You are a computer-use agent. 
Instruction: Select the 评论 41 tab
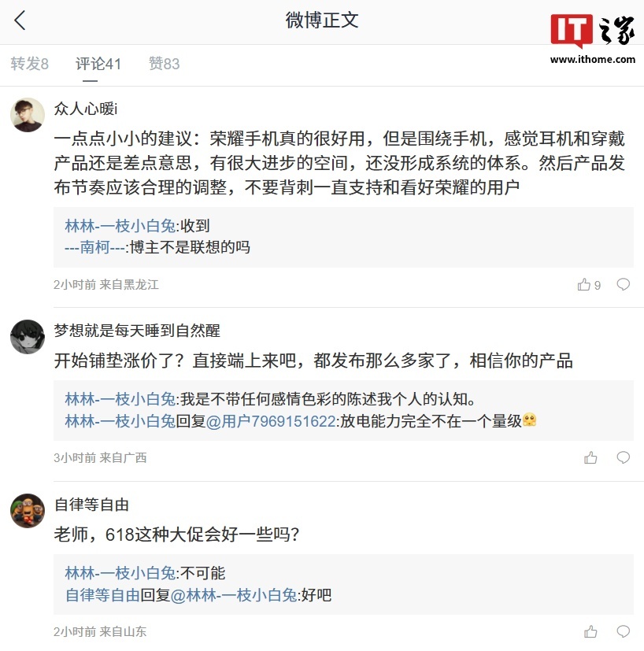98,65
